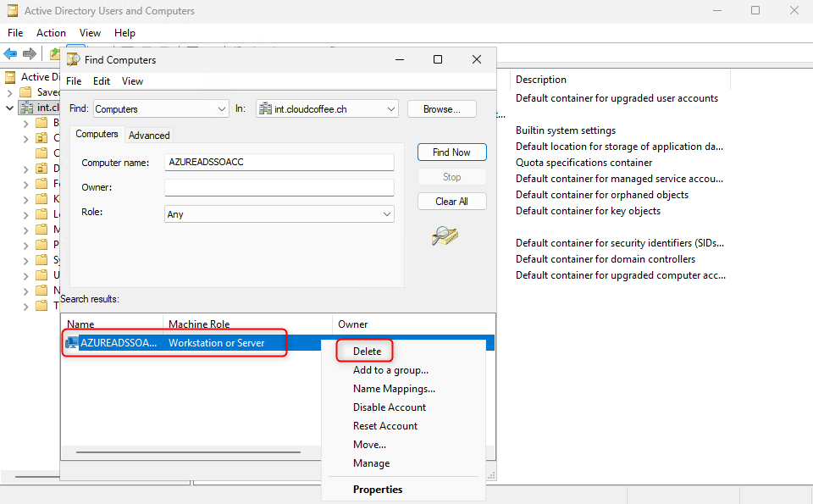Image resolution: width=813 pixels, height=504 pixels.
Task: Click the Owner text field
Action: click(x=279, y=187)
